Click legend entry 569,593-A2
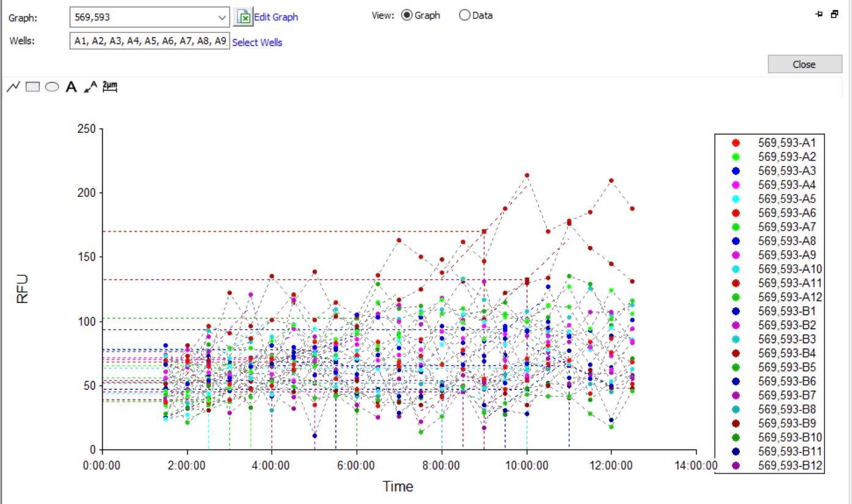 pyautogui.click(x=787, y=157)
